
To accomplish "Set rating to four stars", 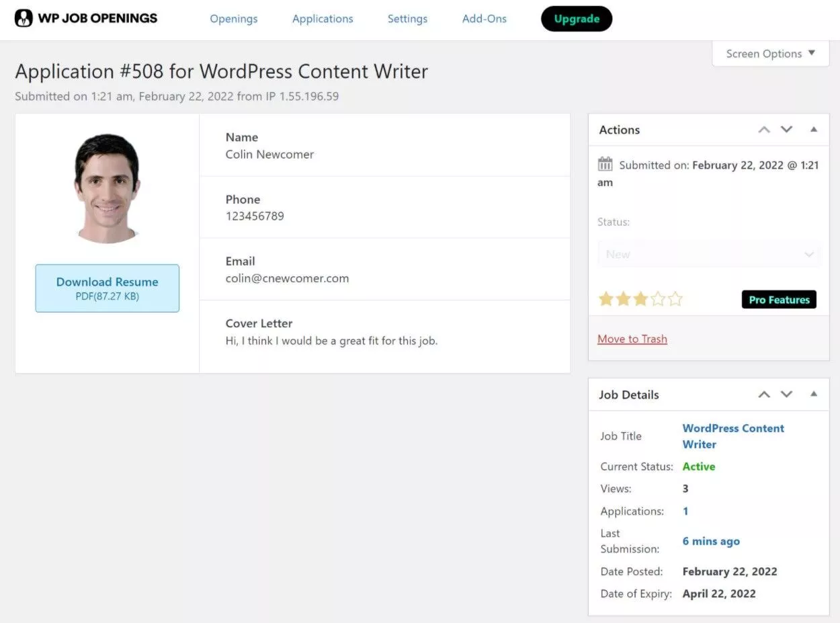I will click(658, 299).
